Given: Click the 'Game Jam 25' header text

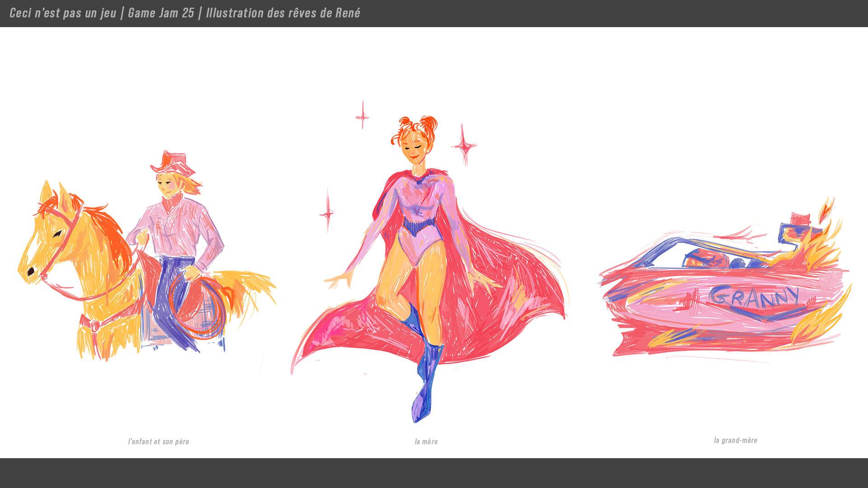Looking at the screenshot, I should pos(161,13).
